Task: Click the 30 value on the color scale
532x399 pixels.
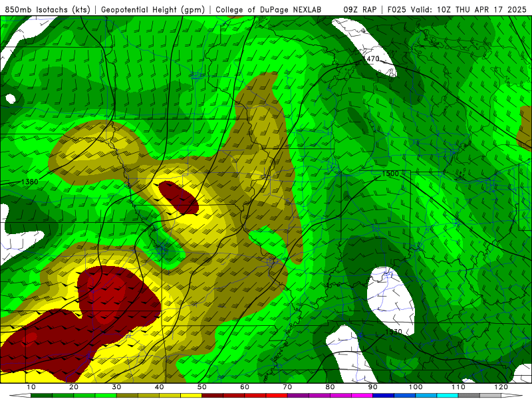Action: click(x=116, y=387)
